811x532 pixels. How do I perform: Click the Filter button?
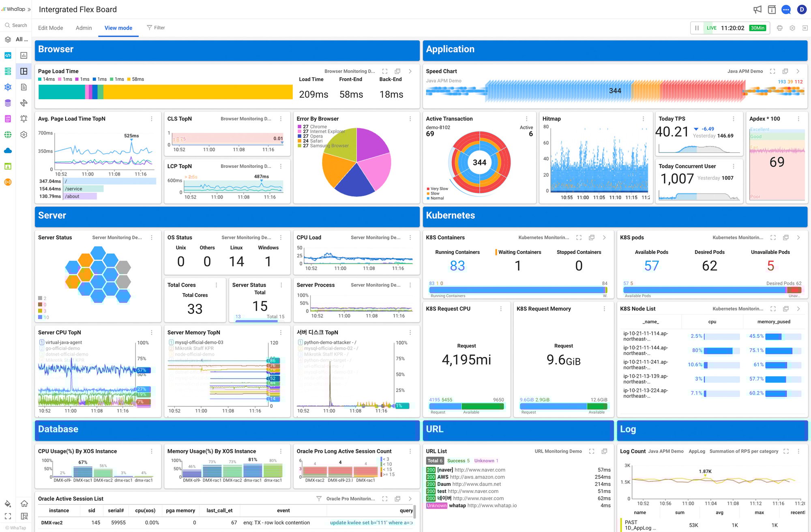tap(156, 28)
